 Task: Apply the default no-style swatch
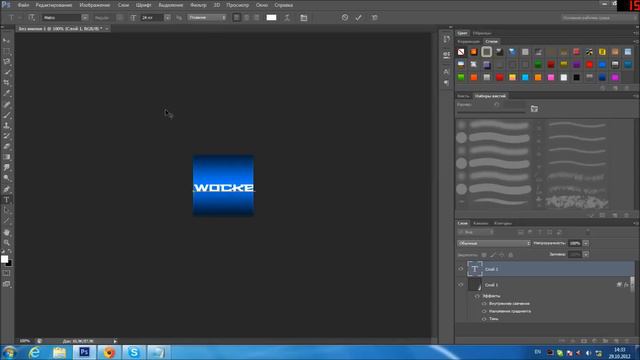click(x=461, y=52)
